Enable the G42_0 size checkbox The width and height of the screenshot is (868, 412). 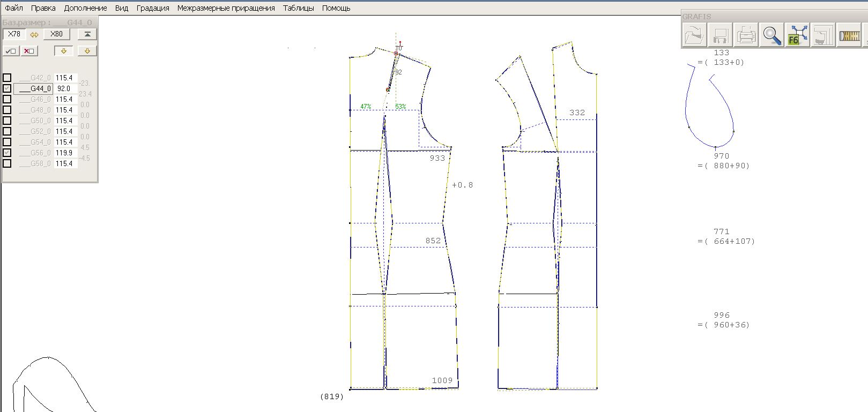(7, 78)
